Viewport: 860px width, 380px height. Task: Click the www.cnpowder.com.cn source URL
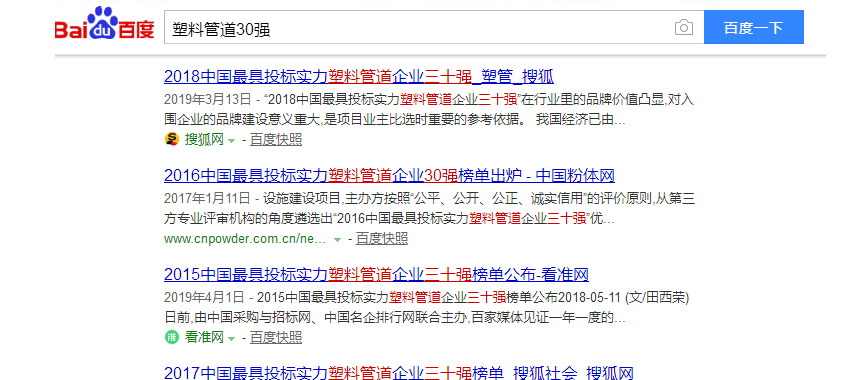(245, 239)
